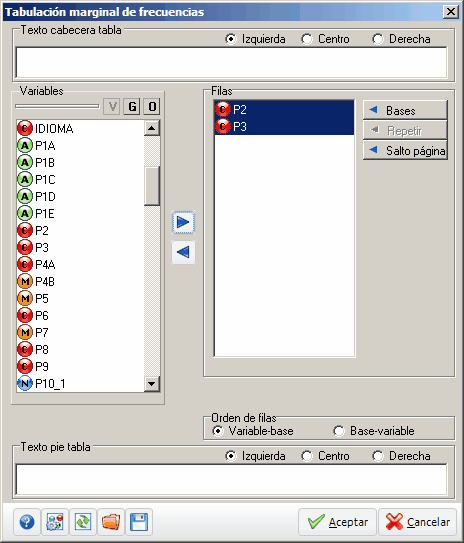Image resolution: width=464 pixels, height=543 pixels.
Task: Click the variables list scroll down arrow
Action: 152,383
